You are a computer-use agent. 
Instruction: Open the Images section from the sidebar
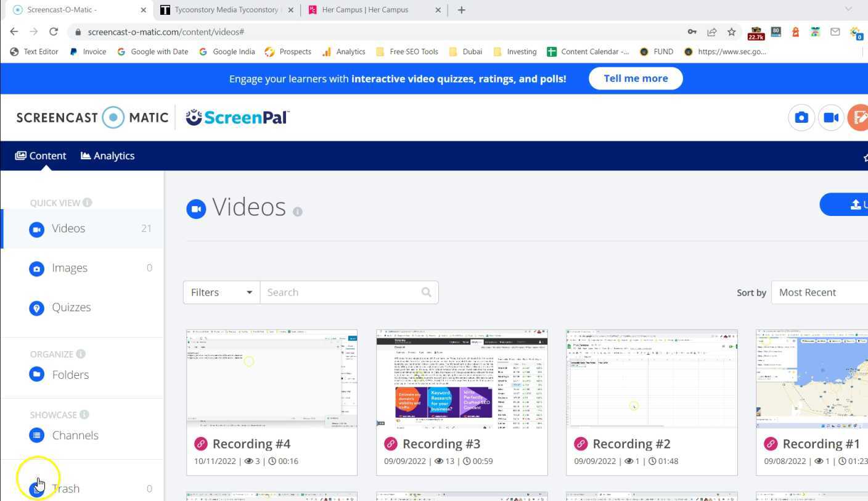coord(36,268)
